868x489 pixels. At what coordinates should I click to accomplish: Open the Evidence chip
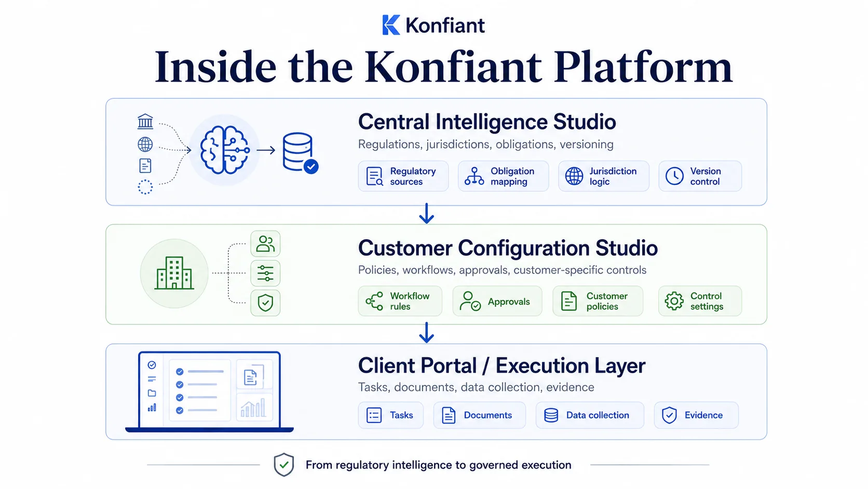click(x=696, y=415)
